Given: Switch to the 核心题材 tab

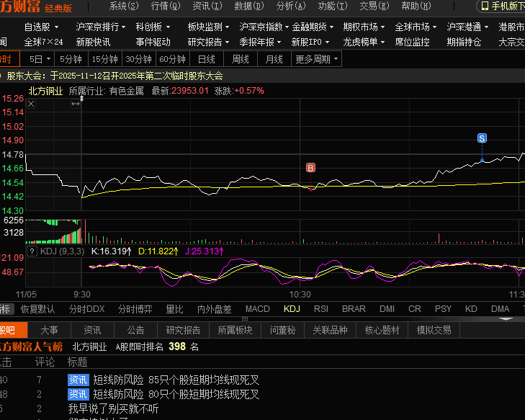Looking at the screenshot, I should tap(382, 330).
